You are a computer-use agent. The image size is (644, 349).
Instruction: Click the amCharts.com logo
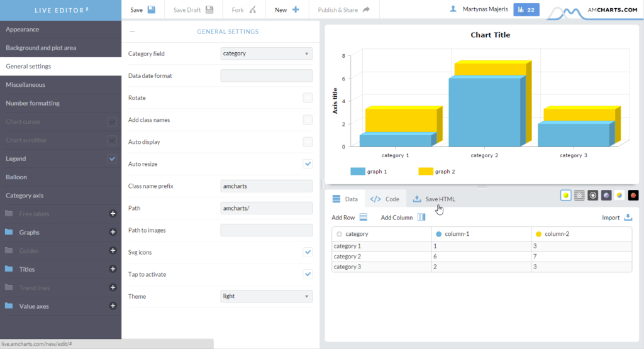(x=593, y=11)
